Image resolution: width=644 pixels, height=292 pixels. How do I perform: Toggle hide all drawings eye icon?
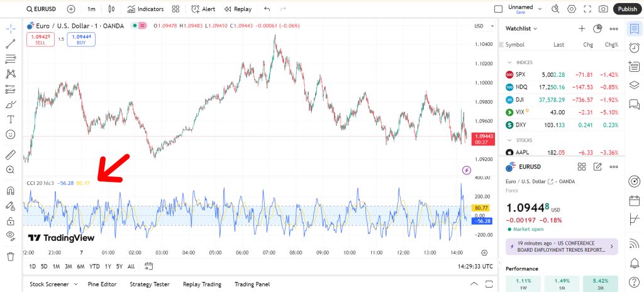(x=11, y=235)
